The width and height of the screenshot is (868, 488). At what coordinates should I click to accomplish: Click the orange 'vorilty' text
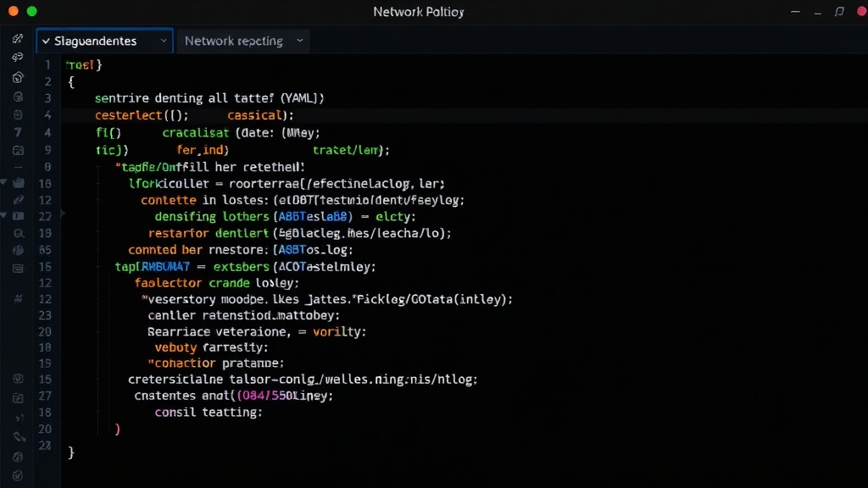(x=337, y=332)
